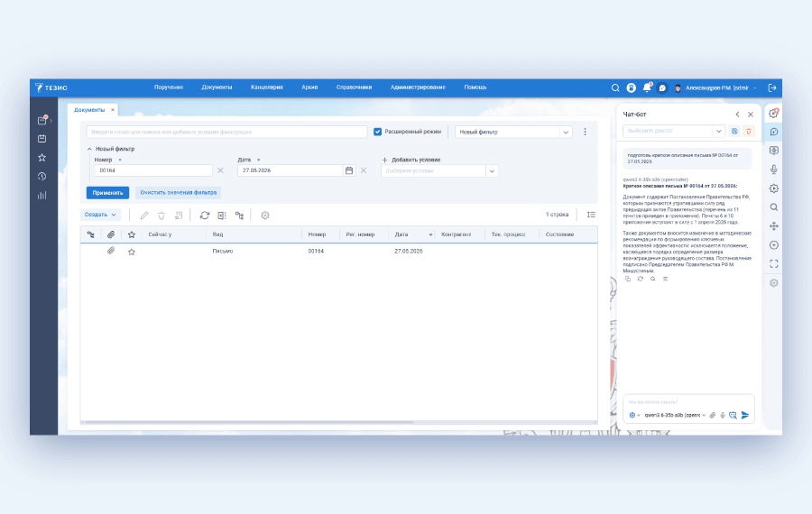Click the hierarchy icon in documents toolbar

239,216
